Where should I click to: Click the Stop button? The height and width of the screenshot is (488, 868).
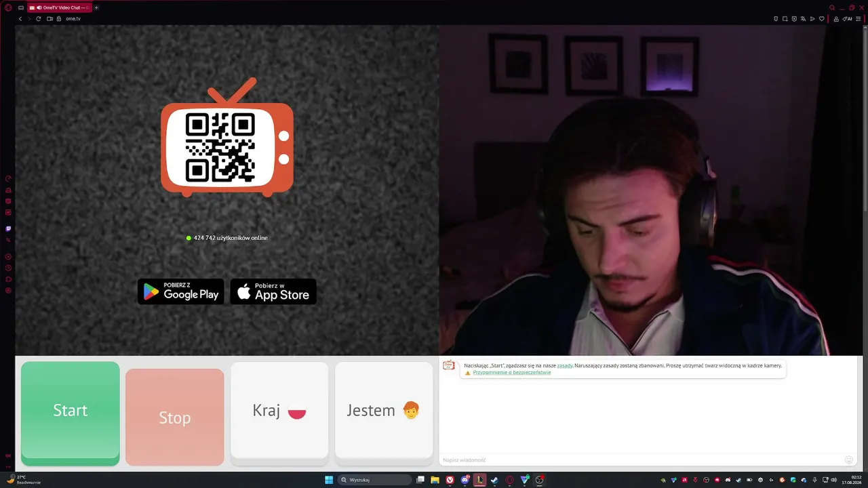tap(174, 417)
